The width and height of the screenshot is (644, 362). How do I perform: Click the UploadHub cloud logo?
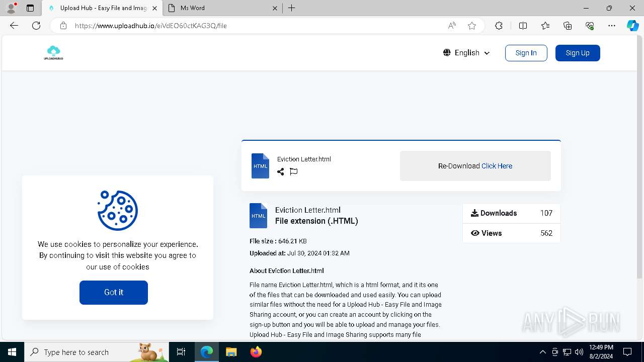[53, 53]
